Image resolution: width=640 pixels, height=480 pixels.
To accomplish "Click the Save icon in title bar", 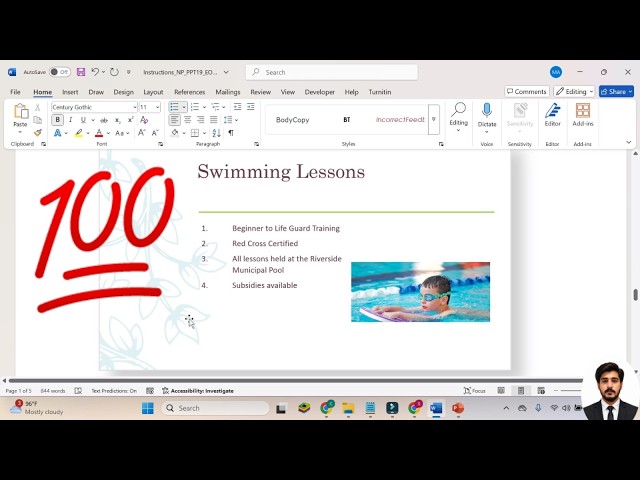I will pos(81,72).
